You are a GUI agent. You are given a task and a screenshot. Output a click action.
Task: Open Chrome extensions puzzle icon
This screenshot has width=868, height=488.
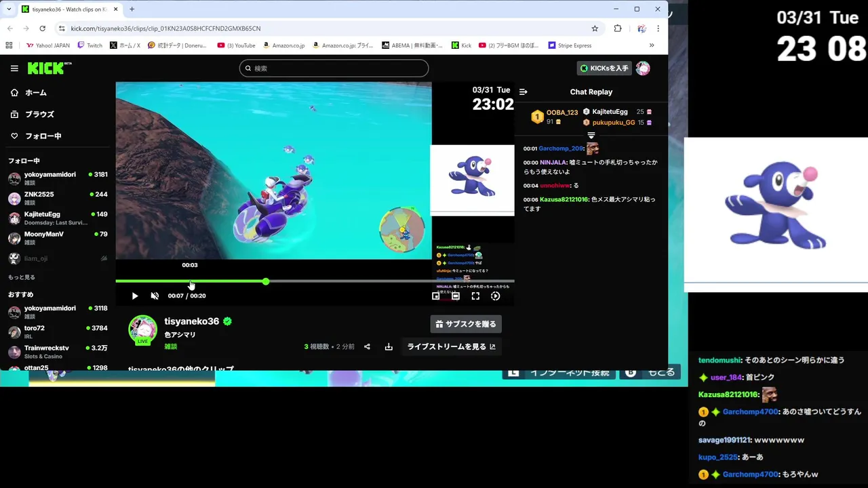(x=618, y=28)
